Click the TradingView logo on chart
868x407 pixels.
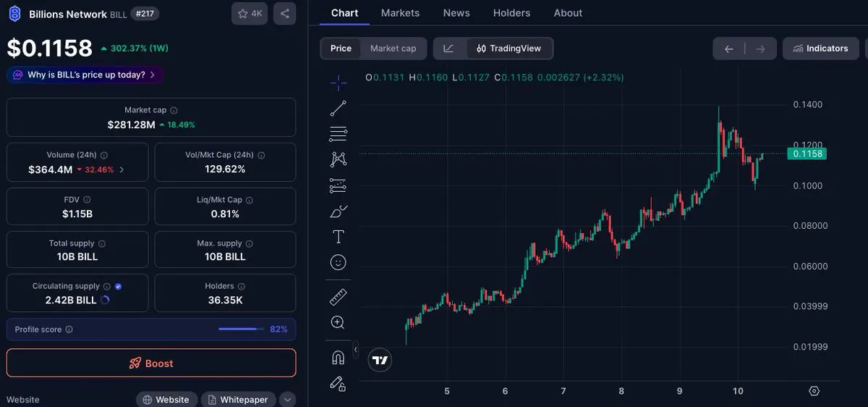tap(380, 360)
